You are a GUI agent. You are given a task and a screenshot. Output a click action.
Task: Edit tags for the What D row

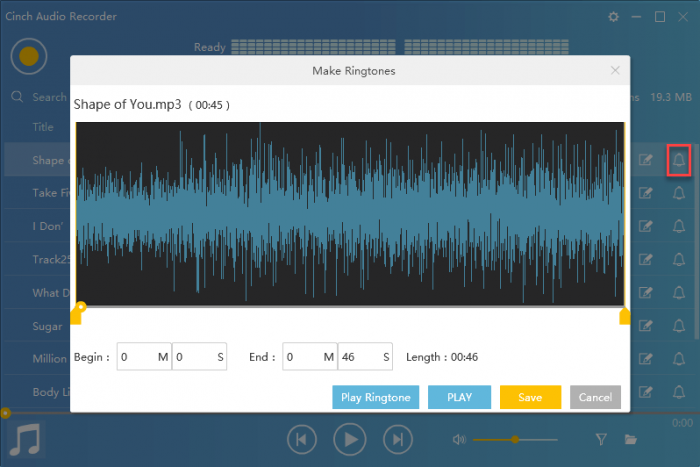point(646,292)
